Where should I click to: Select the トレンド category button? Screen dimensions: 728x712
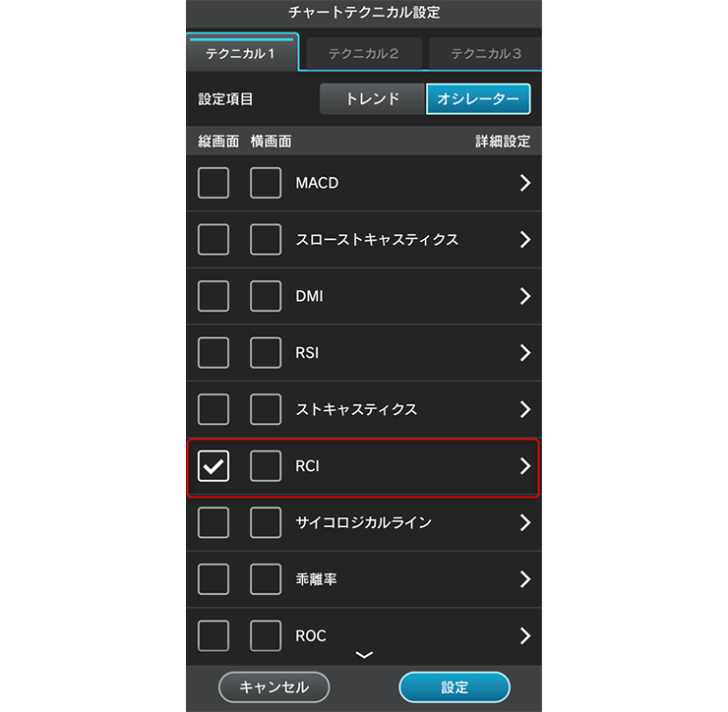coord(373,99)
